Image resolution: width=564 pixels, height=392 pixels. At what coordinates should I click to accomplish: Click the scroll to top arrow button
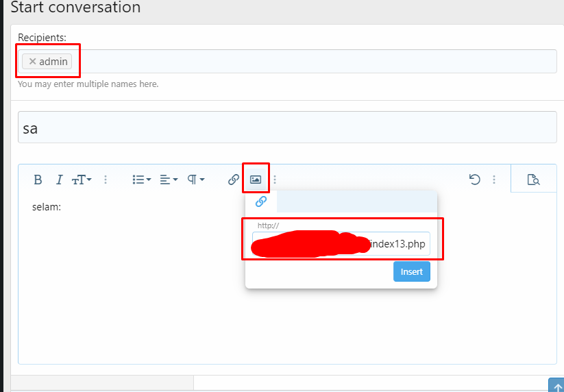point(556,385)
